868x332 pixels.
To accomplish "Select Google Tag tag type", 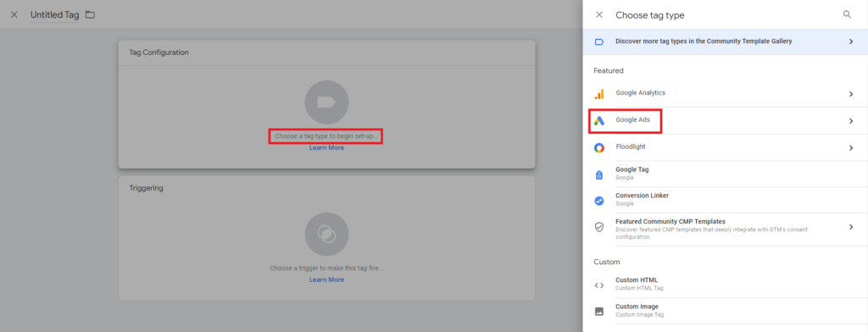I will click(x=726, y=174).
